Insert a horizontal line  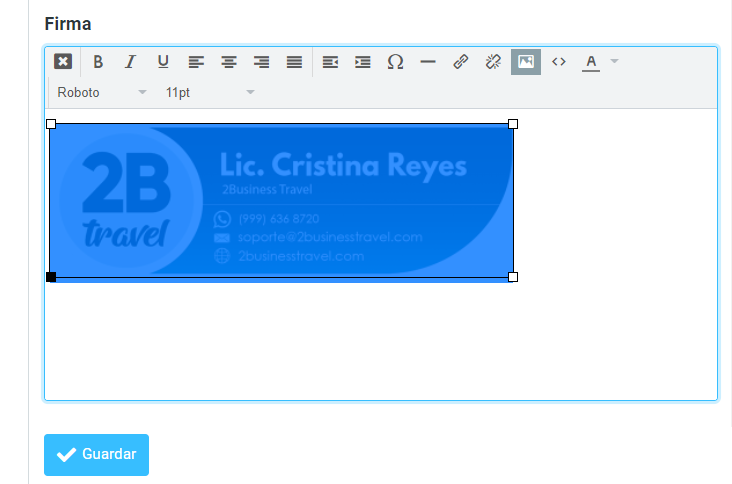[x=428, y=62]
